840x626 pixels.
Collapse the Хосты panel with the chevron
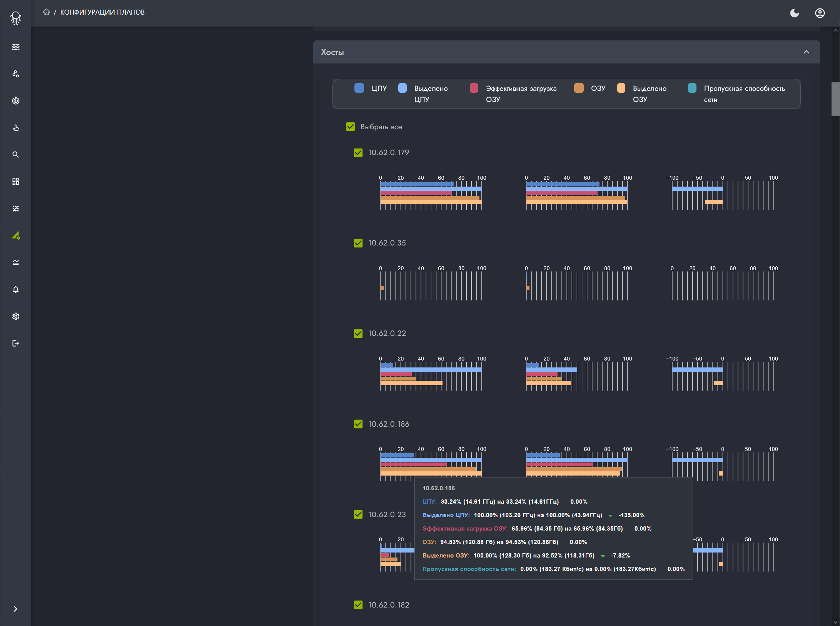(x=807, y=52)
